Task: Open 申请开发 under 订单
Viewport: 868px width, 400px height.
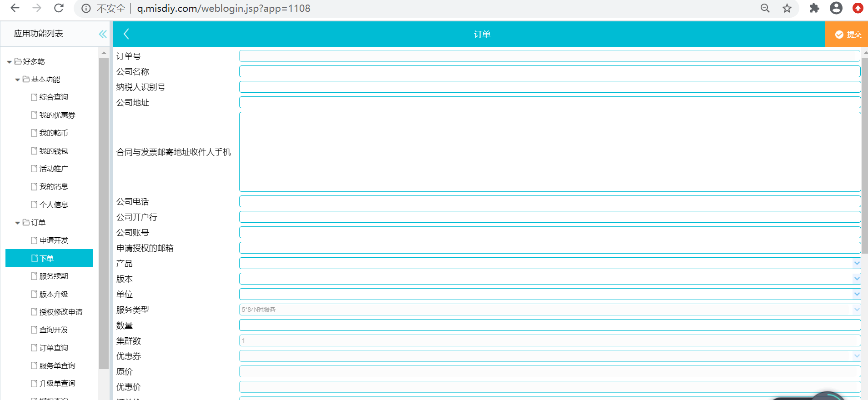Action: [x=50, y=240]
